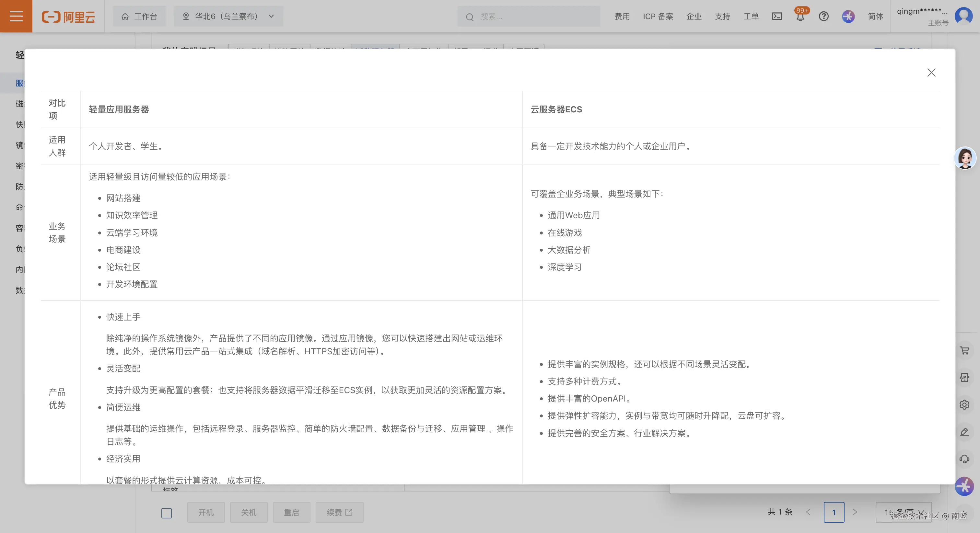Click the 共 1 条 total count text

coord(780,512)
